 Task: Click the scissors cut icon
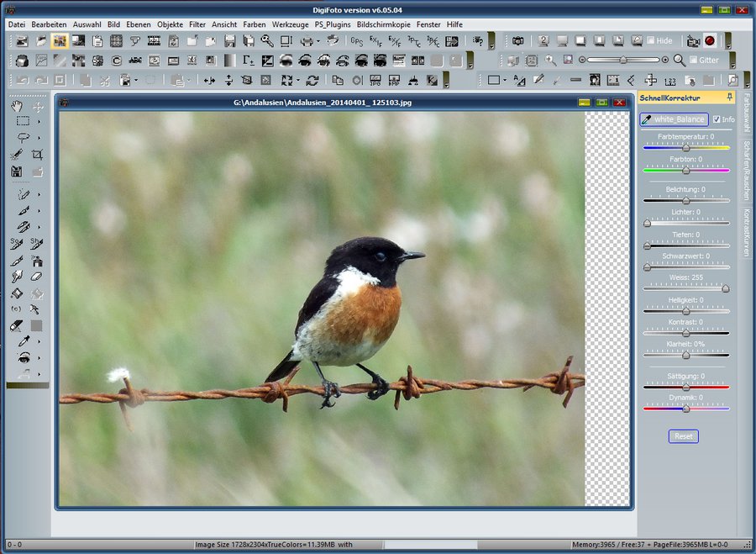105,81
